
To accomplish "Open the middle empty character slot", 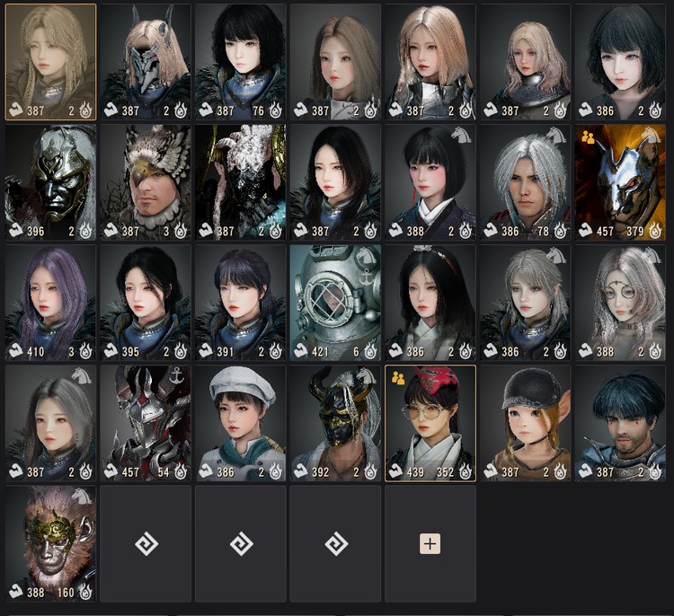I will pyautogui.click(x=241, y=544).
